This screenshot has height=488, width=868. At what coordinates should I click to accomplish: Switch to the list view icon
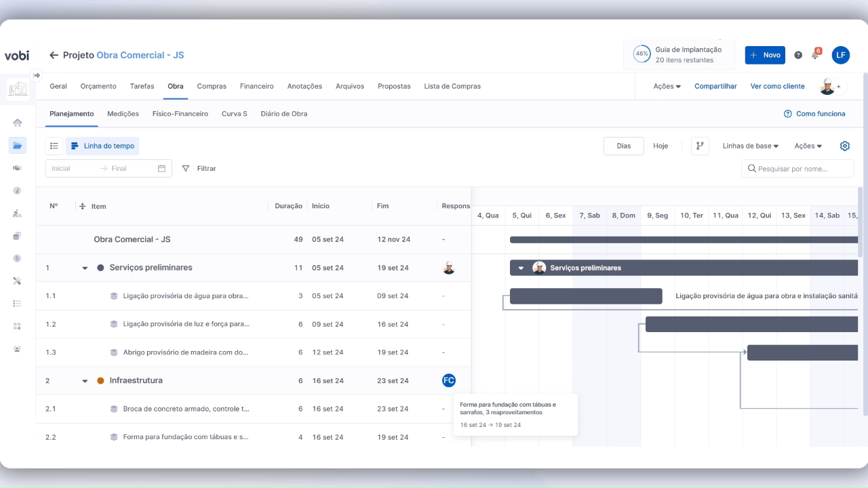pyautogui.click(x=54, y=146)
